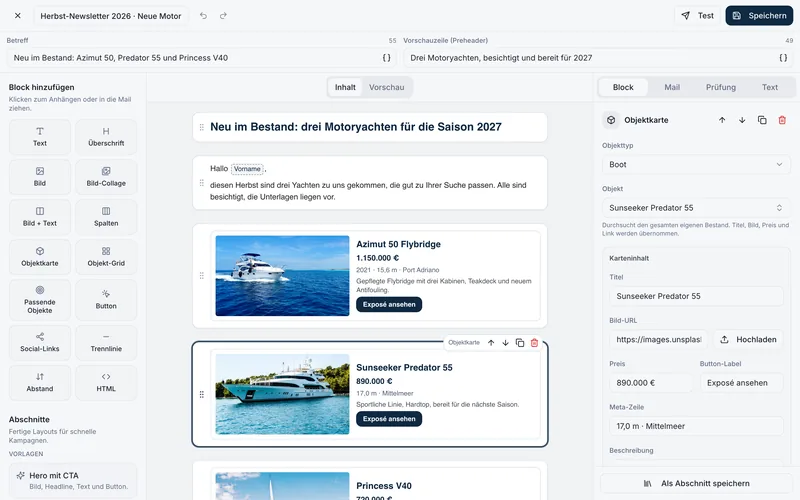Add a Passende Objekte block

click(40, 299)
